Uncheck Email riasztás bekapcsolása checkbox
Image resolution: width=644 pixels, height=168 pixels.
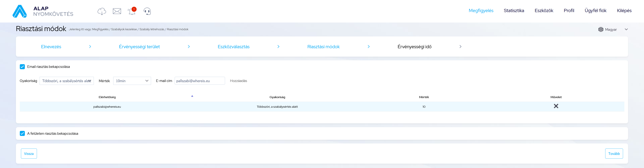click(x=22, y=67)
